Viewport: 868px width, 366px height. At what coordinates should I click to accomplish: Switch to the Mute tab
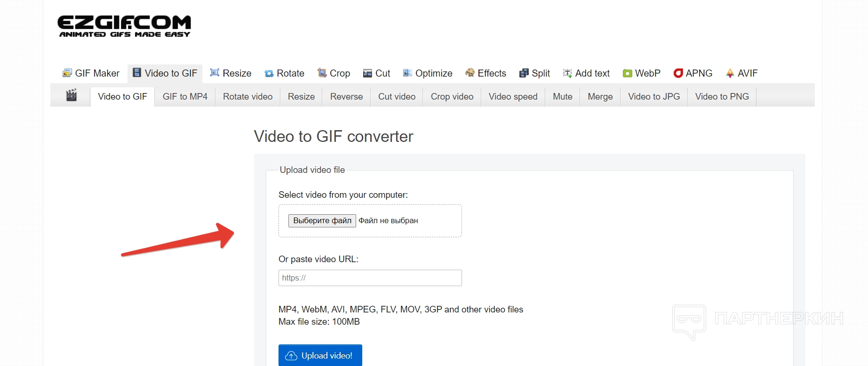(563, 96)
